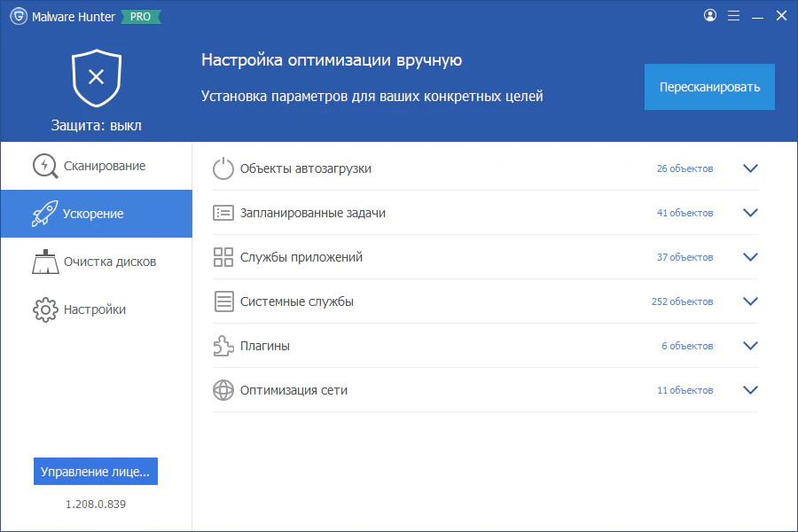The width and height of the screenshot is (798, 532).
Task: Click the globe icon for Оптимизация сети
Action: tap(223, 389)
